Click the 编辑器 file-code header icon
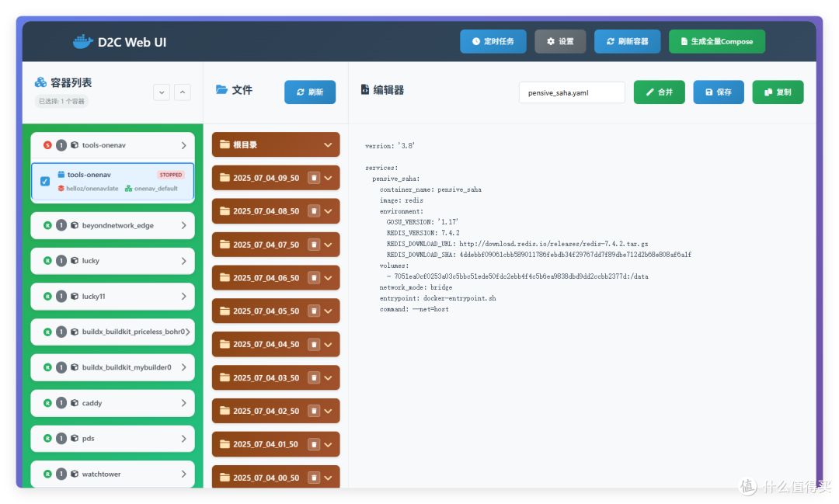 point(365,89)
